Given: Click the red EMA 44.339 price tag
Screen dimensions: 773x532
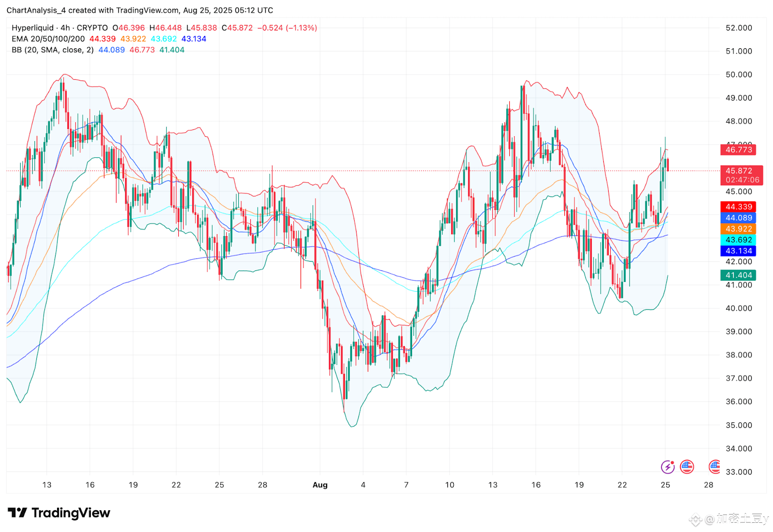Looking at the screenshot, I should 739,207.
